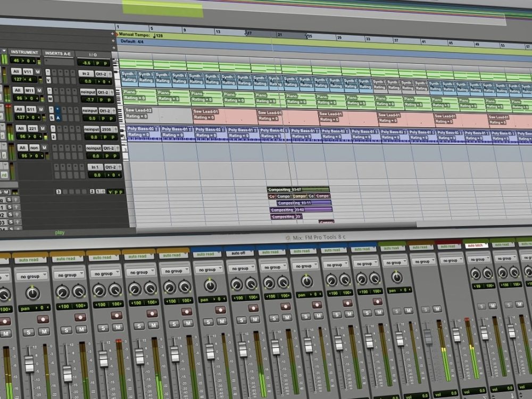Open the 'In 1' input selector on bottom track
The height and width of the screenshot is (399, 532).
tap(95, 167)
